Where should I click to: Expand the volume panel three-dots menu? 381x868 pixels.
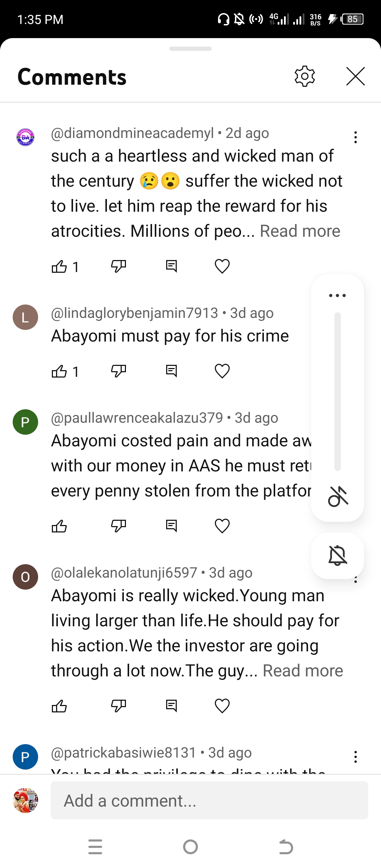pos(337,295)
